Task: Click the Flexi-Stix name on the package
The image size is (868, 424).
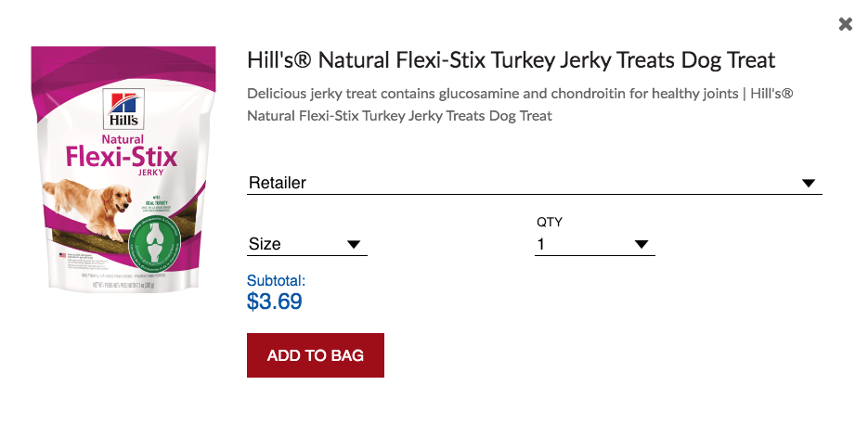Action: (121, 156)
